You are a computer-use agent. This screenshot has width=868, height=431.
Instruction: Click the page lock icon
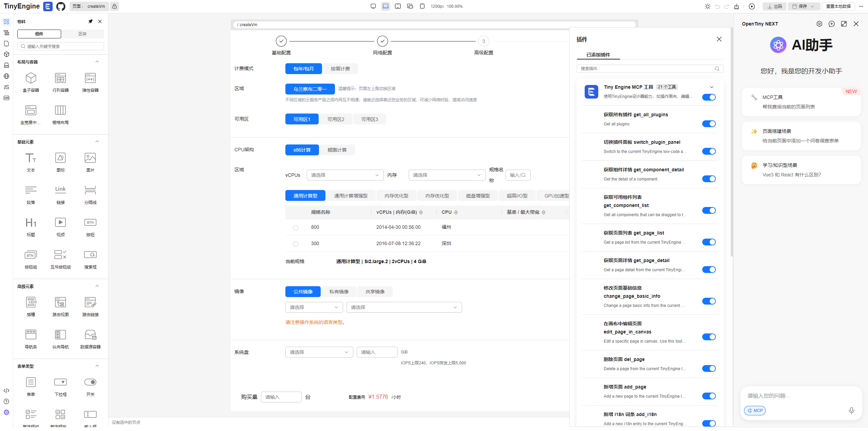[x=114, y=6]
